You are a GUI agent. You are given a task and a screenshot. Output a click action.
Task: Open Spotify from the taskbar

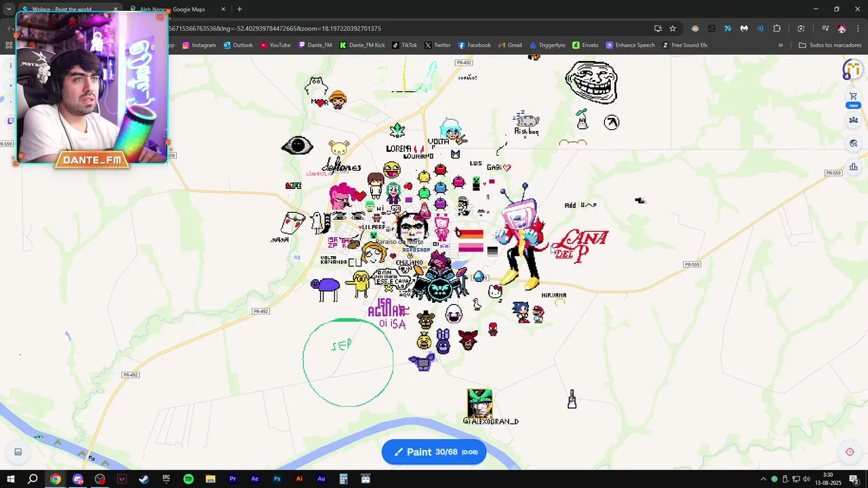pos(189,479)
